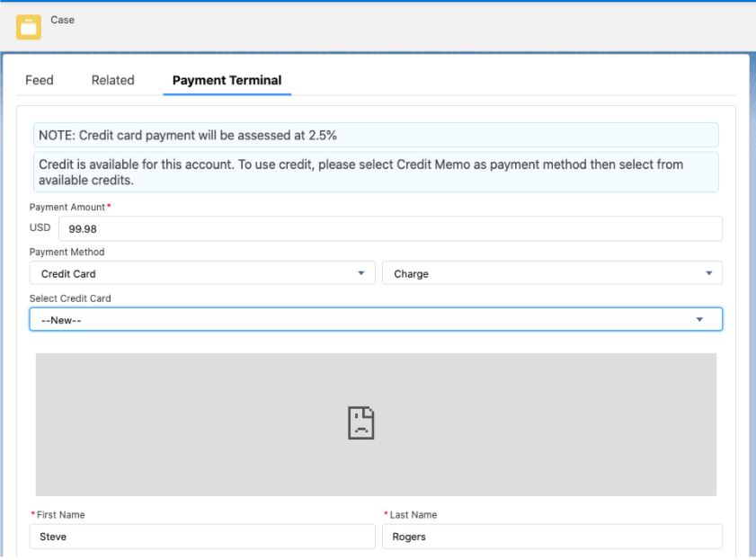
Task: Click the Payment Method field label
Action: [x=67, y=252]
